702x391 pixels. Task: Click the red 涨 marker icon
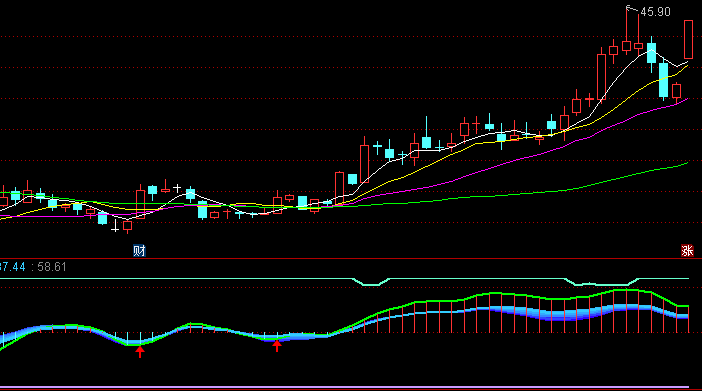(687, 251)
